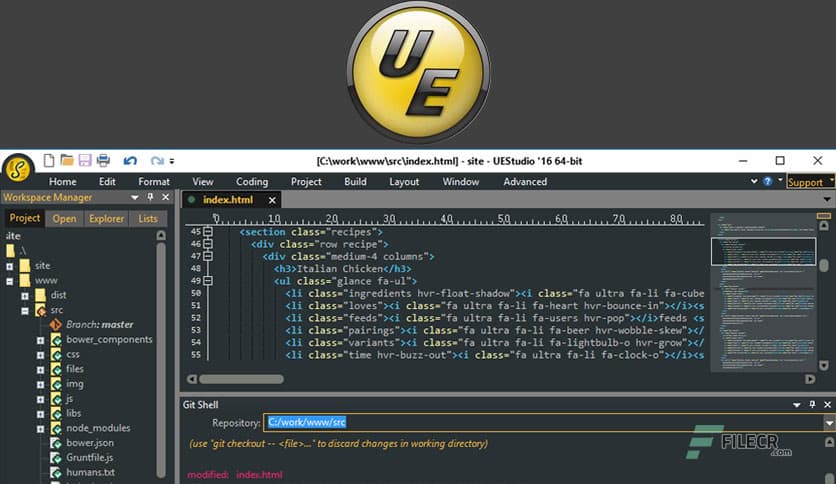This screenshot has width=836, height=484.
Task: Switch to Project tab in Workspace Manager
Action: click(x=25, y=218)
